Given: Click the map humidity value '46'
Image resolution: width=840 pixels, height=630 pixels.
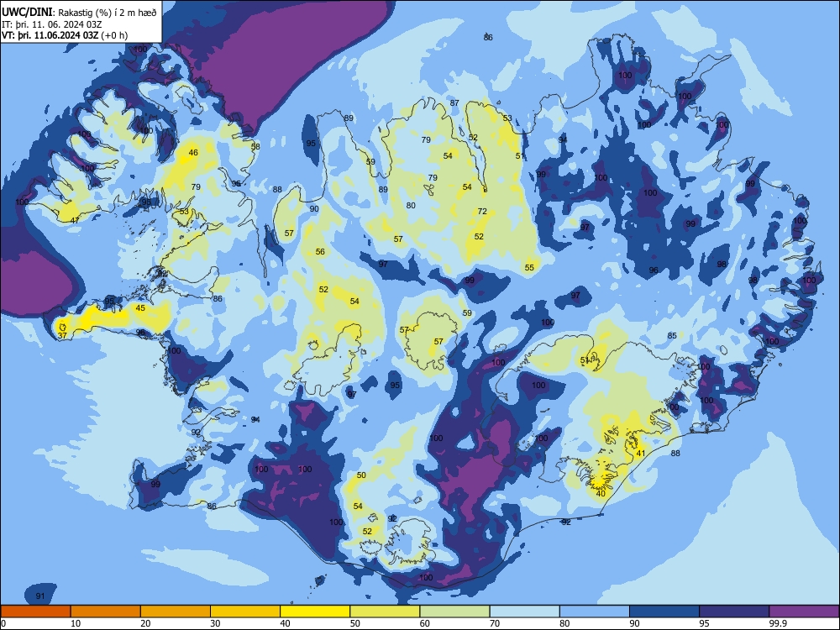Looking at the screenshot, I should (193, 153).
